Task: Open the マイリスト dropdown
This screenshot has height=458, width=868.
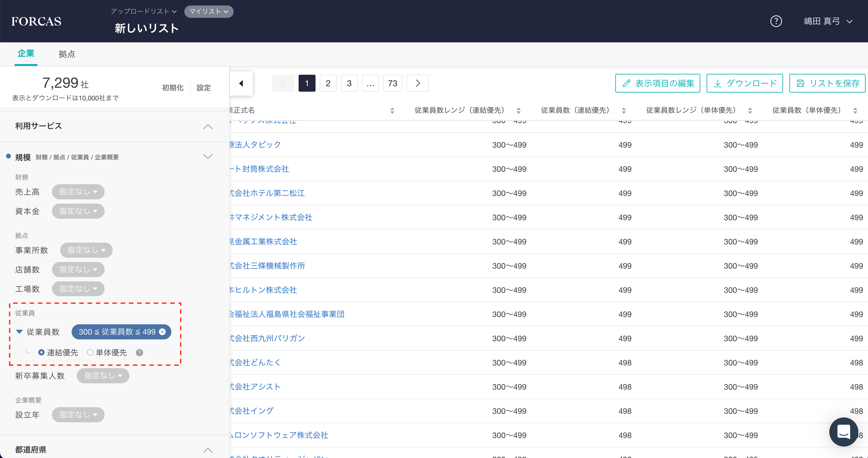Action: pos(209,11)
